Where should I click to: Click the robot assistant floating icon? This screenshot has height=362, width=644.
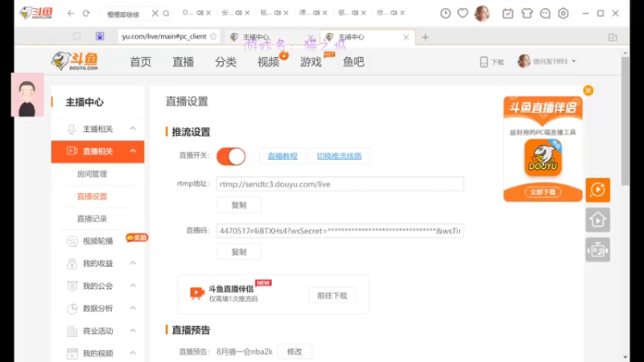click(x=597, y=250)
